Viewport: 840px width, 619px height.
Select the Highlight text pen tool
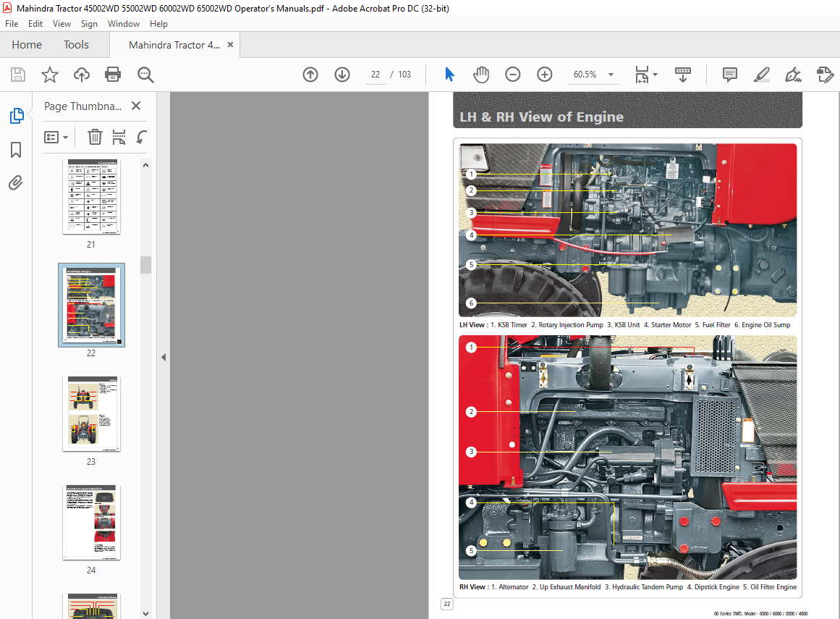point(761,75)
